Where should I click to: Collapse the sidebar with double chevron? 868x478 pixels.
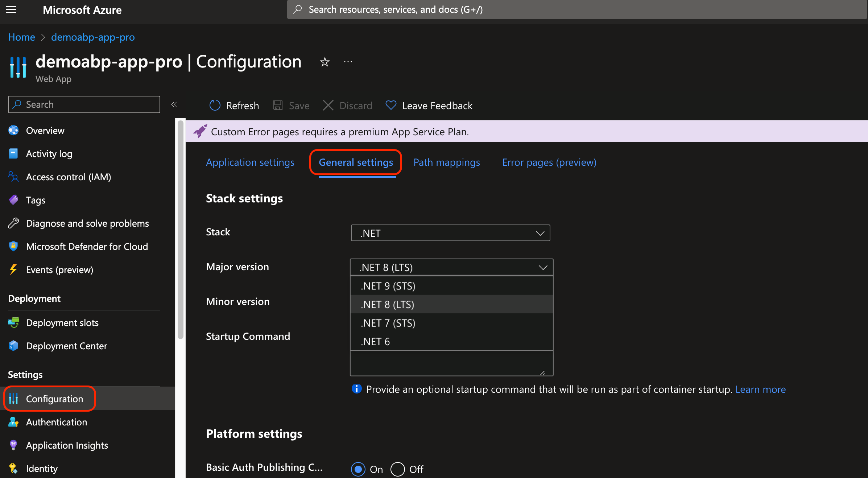point(174,104)
